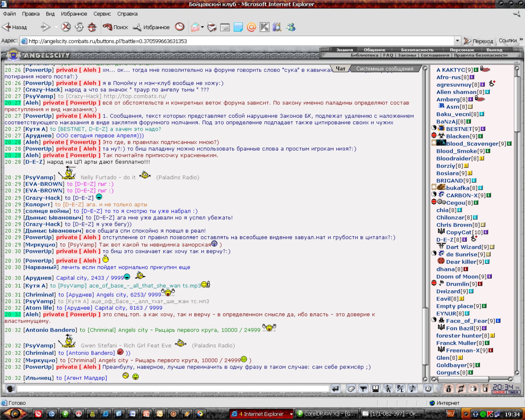
Task: Expand the Internet Explorer taskbar group arrow
Action: [291, 414]
